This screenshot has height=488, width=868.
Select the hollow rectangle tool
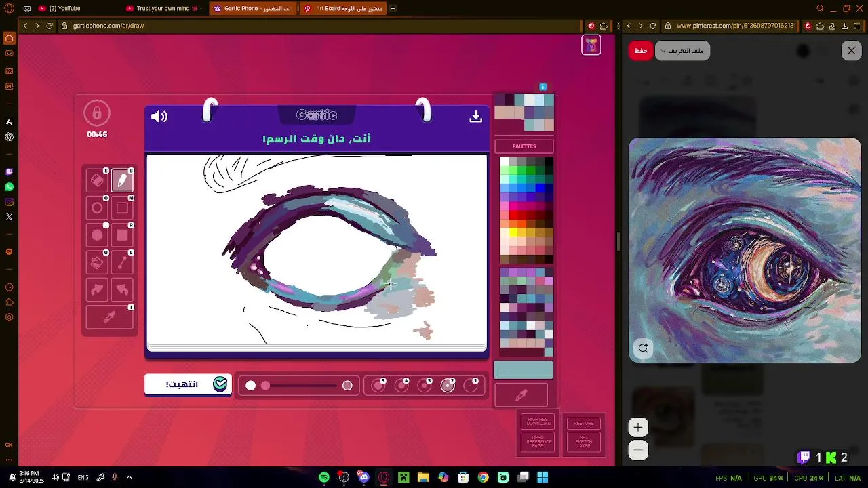pos(122,208)
